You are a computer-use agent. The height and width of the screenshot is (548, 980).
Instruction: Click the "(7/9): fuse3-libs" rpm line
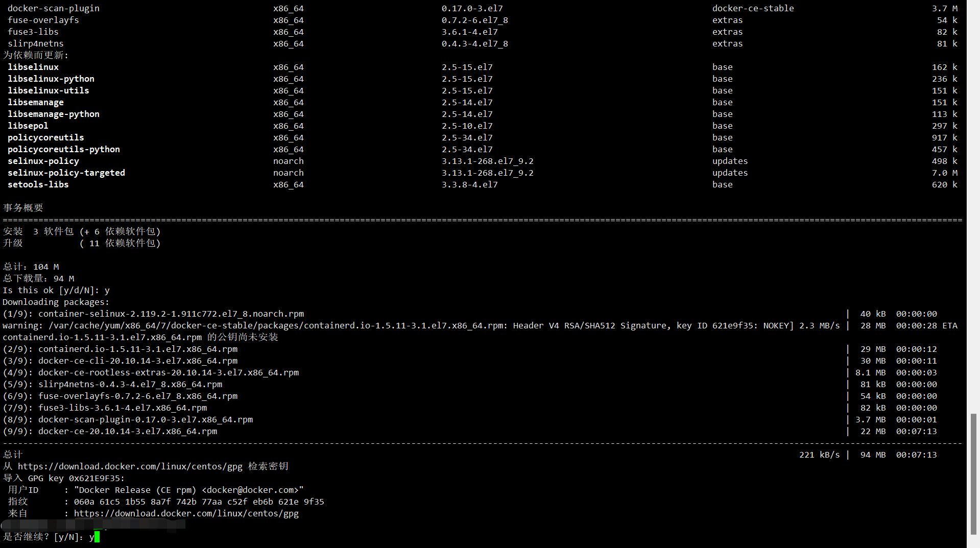(105, 408)
